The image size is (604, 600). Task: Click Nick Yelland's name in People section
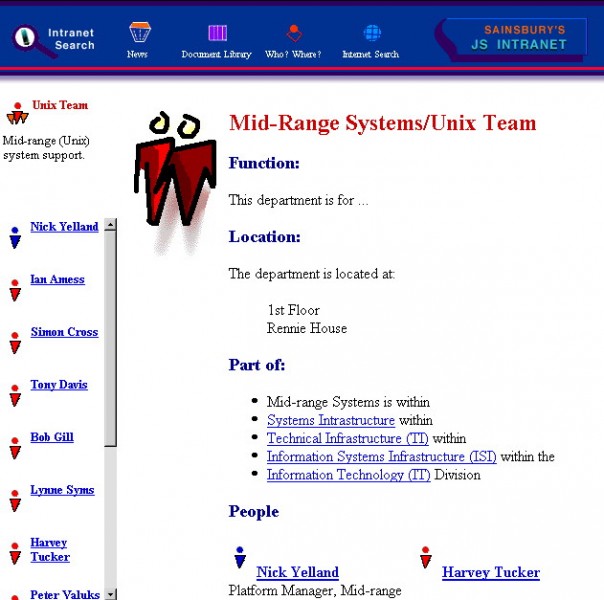pyautogui.click(x=297, y=573)
